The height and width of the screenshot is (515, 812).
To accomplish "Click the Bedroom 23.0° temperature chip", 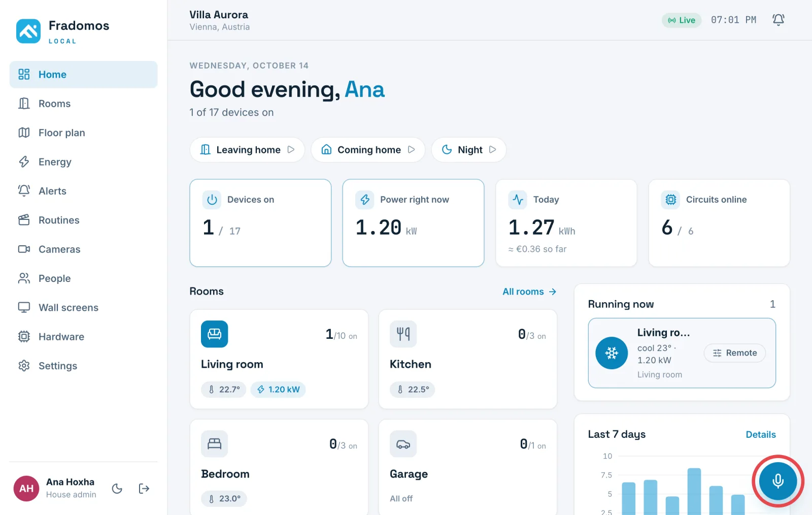I will point(224,499).
